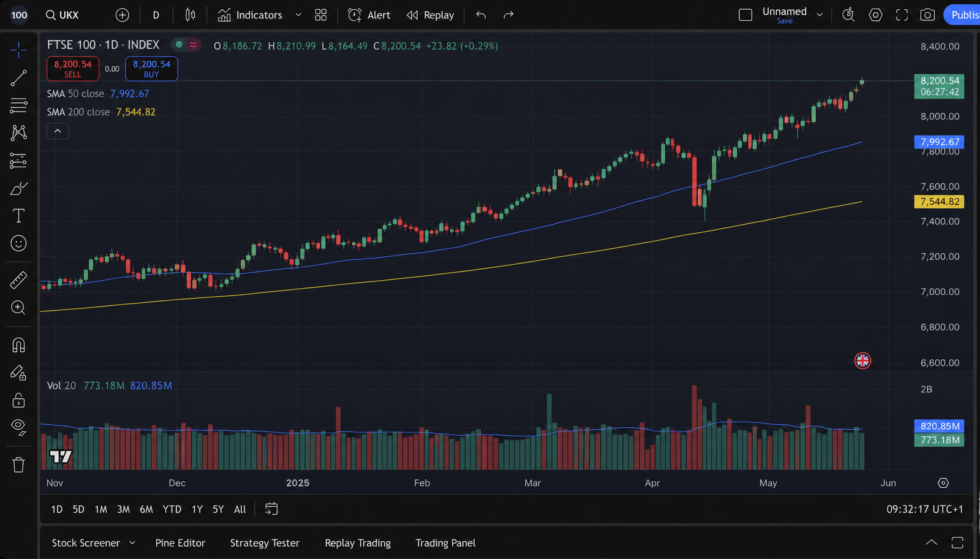
Task: Open the emoji icons tool
Action: click(x=18, y=243)
